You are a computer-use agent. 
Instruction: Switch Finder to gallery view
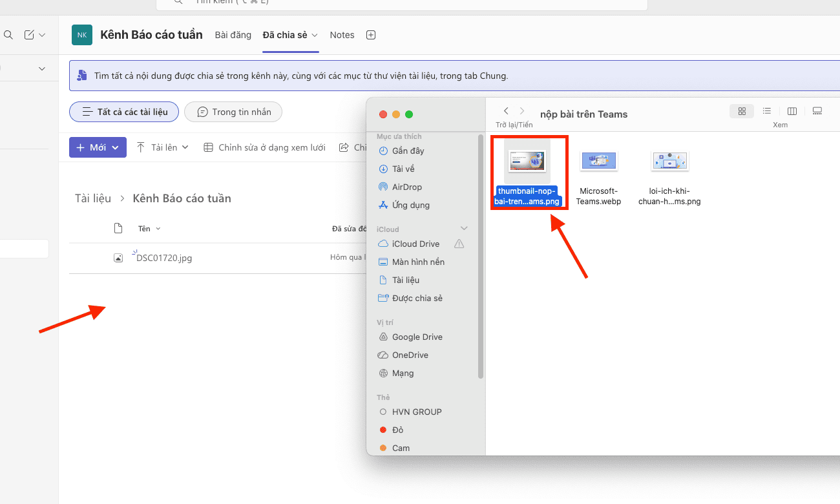[817, 111]
